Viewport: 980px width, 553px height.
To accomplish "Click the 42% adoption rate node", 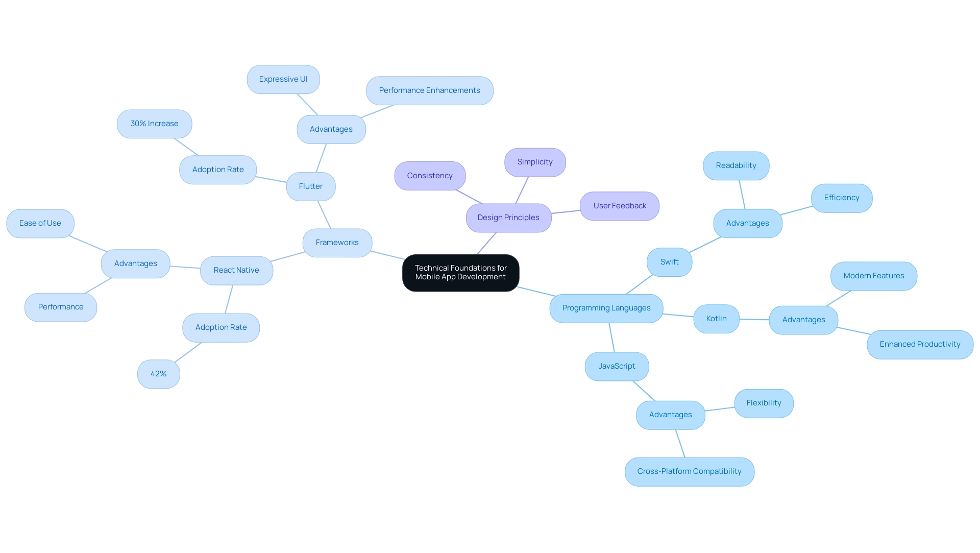I will coord(158,373).
